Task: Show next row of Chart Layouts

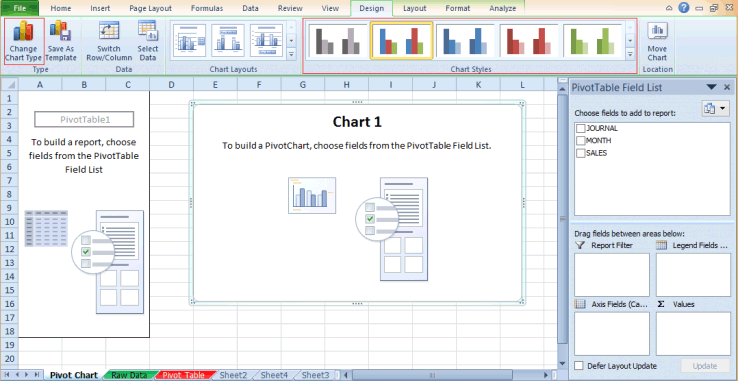Action: pyautogui.click(x=291, y=41)
